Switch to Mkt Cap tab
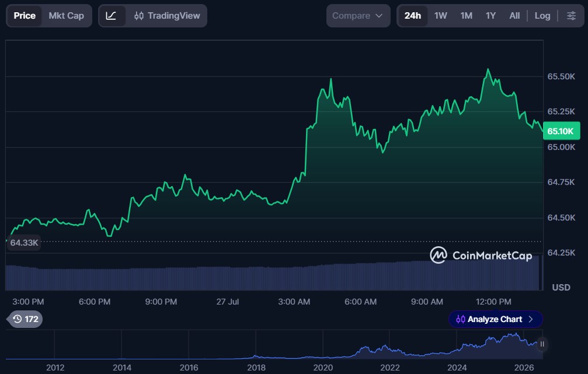 (x=67, y=16)
